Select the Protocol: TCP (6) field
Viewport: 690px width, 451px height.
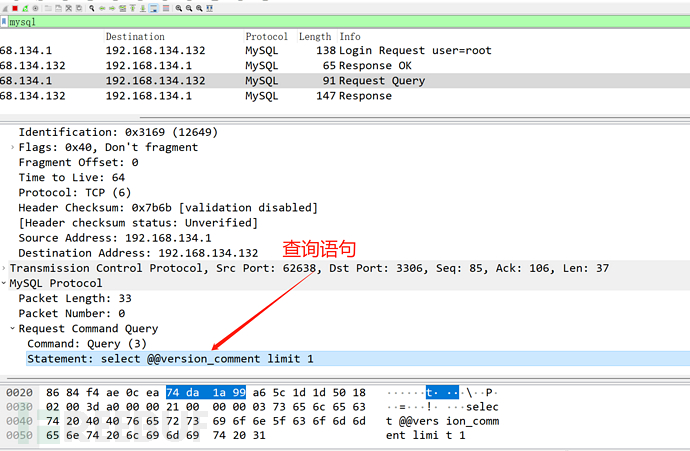75,192
